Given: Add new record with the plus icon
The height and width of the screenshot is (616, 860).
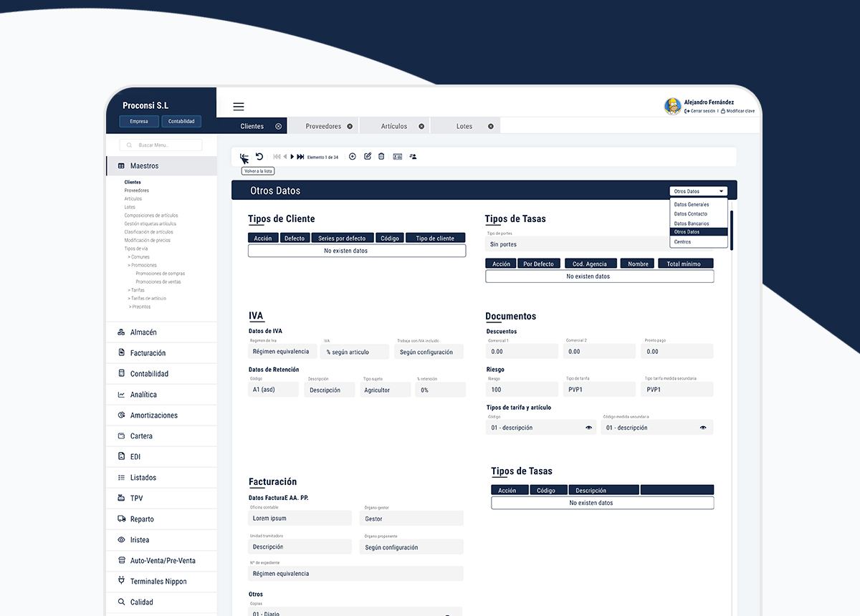Looking at the screenshot, I should 353,157.
